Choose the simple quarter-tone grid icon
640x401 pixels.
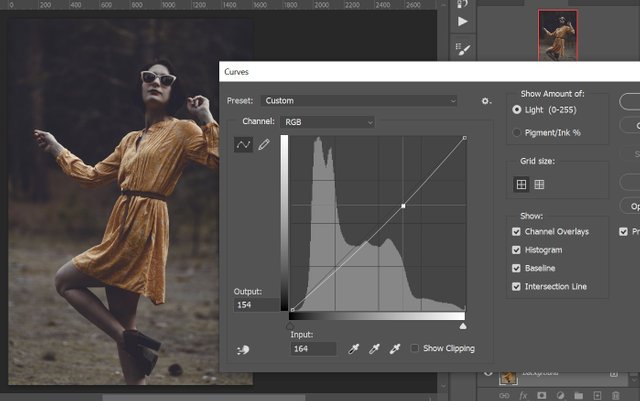[521, 184]
